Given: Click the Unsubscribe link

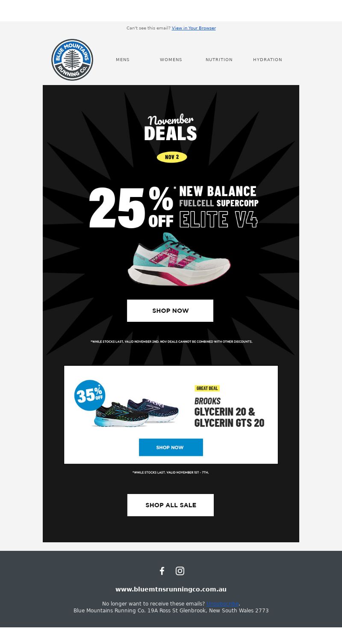Looking at the screenshot, I should [222, 604].
